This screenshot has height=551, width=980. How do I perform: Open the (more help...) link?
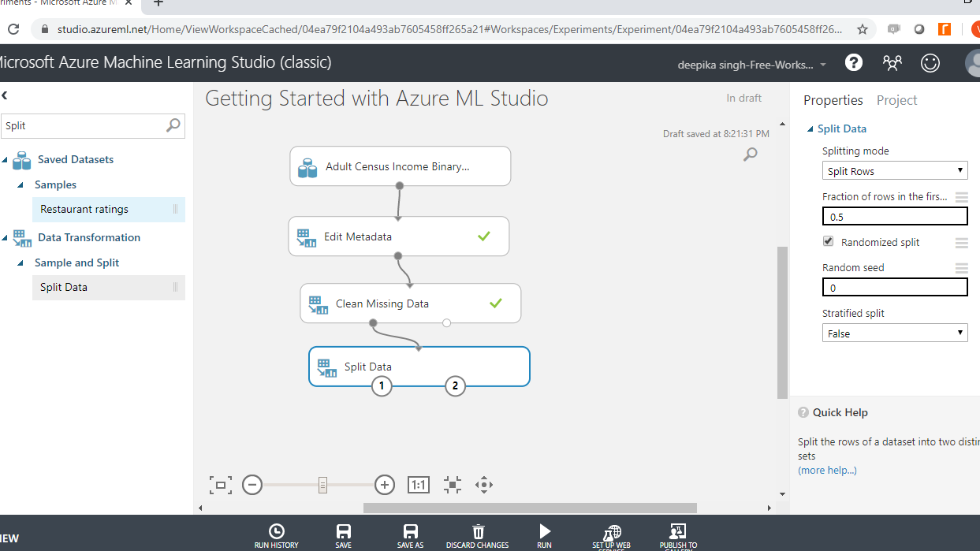[827, 471]
